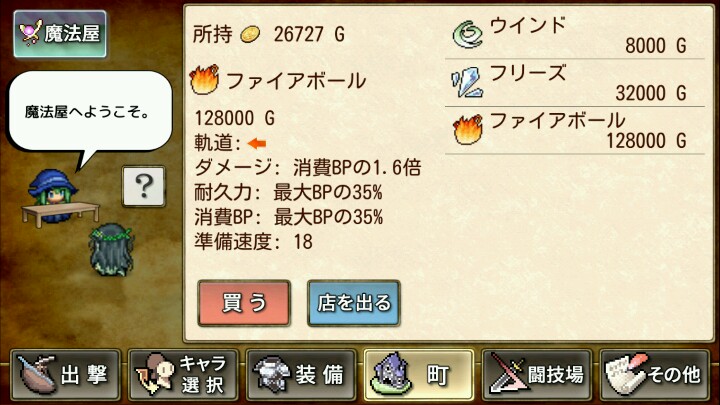Image resolution: width=720 pixels, height=405 pixels.
Task: Select ウインド spell for 8000 G
Action: [x=574, y=35]
